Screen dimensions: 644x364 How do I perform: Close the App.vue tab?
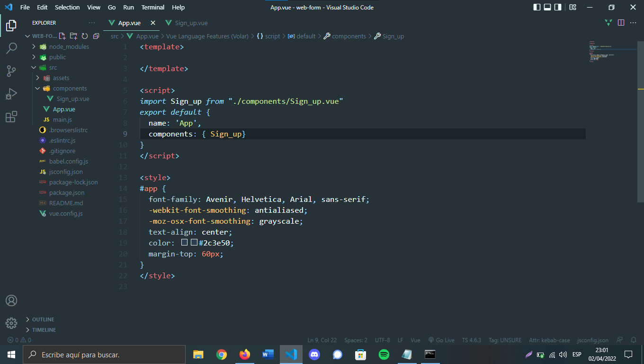pos(152,23)
